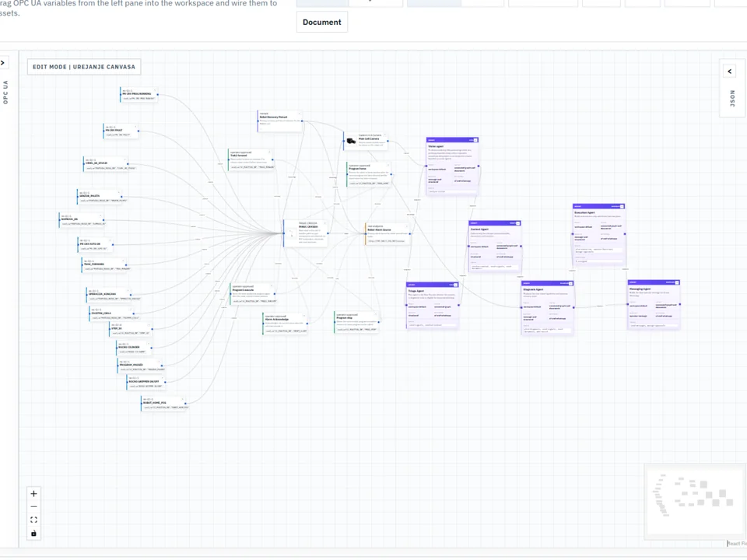This screenshot has width=747, height=560.
Task: Select the PN CRX PROG RUNNING variable node
Action: (139, 94)
